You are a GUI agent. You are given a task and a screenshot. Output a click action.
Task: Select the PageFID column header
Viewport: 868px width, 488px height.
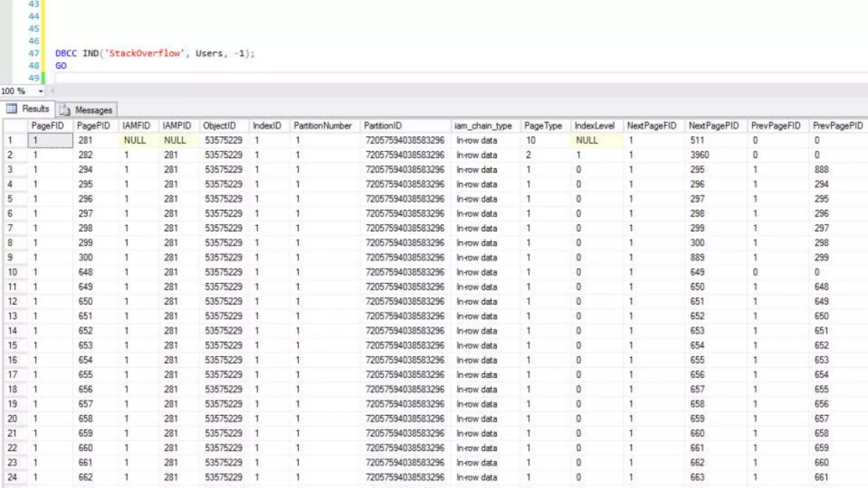pos(47,126)
